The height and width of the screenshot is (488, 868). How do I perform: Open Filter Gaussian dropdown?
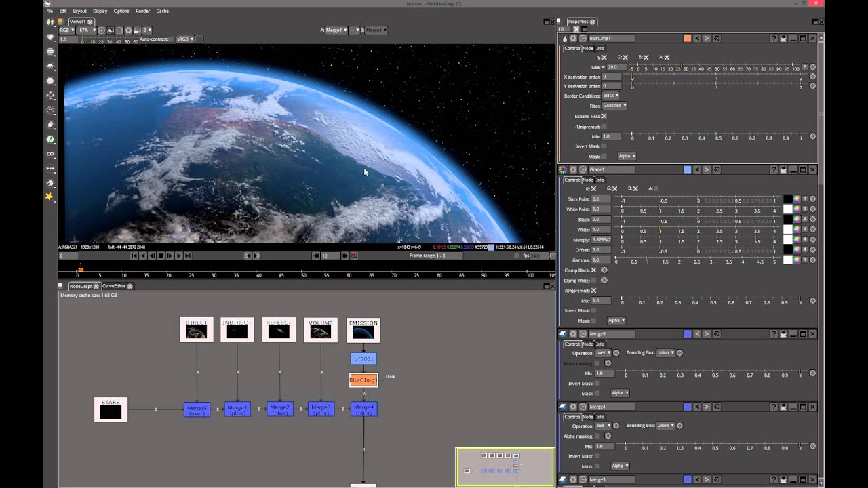(x=614, y=106)
